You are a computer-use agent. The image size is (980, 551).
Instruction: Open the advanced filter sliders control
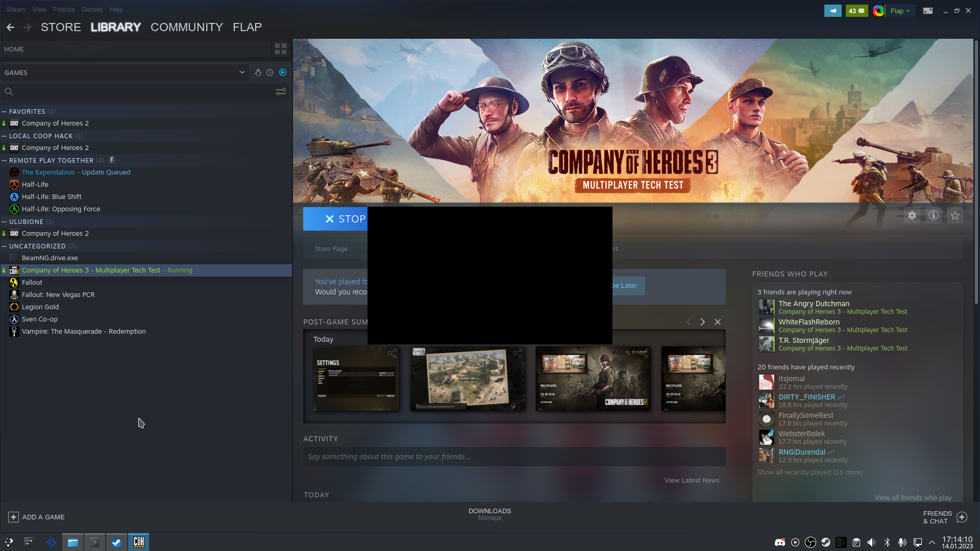click(281, 92)
